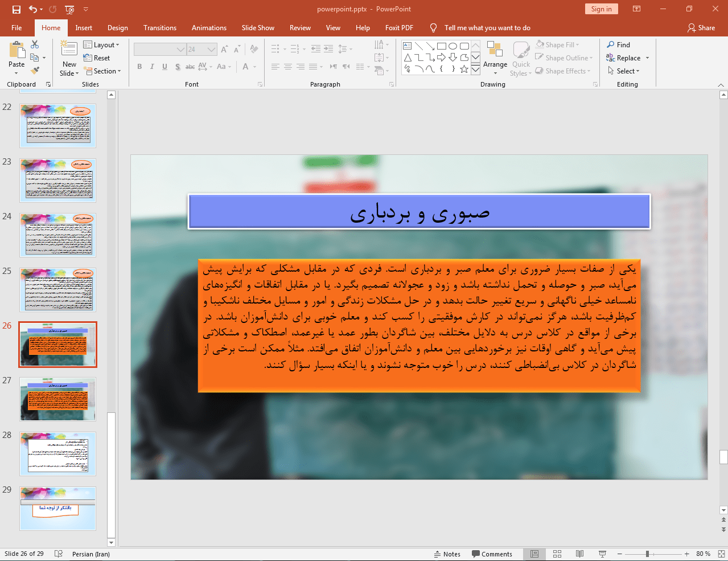Click the Tell me what you want box
728x561 pixels.
pyautogui.click(x=487, y=28)
